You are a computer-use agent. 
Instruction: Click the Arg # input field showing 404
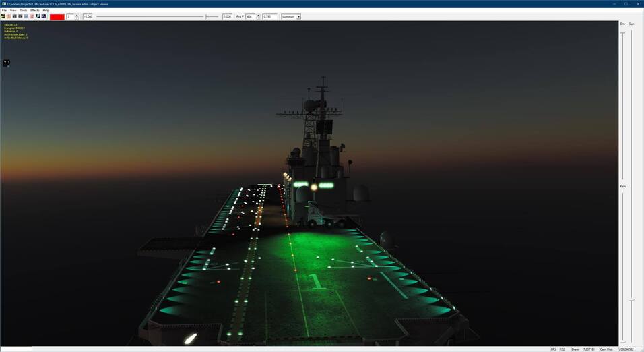250,16
